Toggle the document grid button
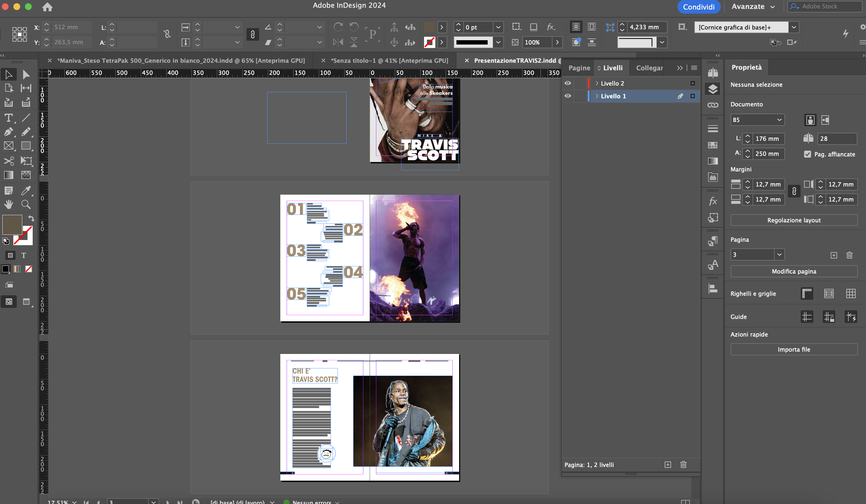 (x=851, y=294)
